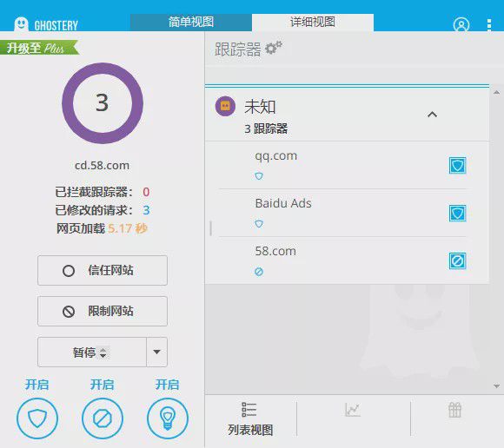Click the 3 跟踪器 count label
This screenshot has height=448, width=504.
pos(266,128)
